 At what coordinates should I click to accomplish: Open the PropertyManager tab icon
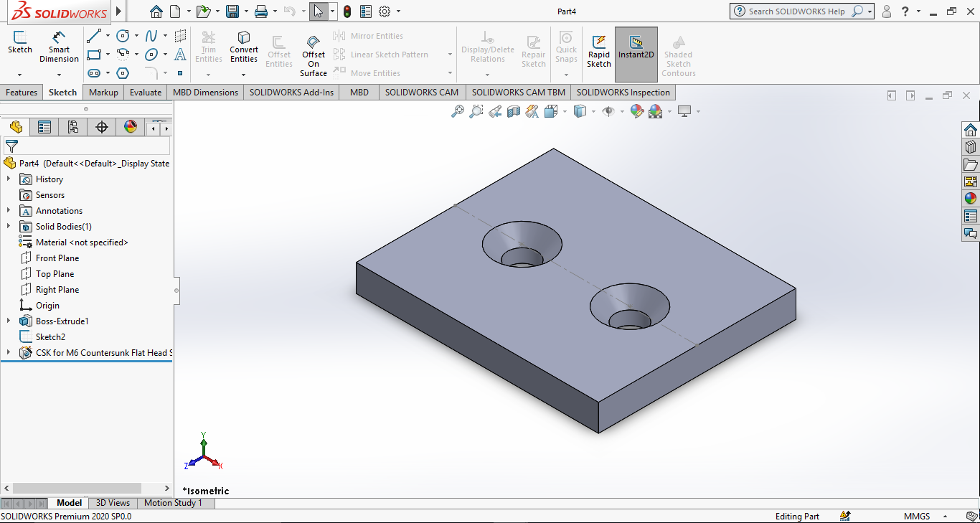(x=44, y=128)
